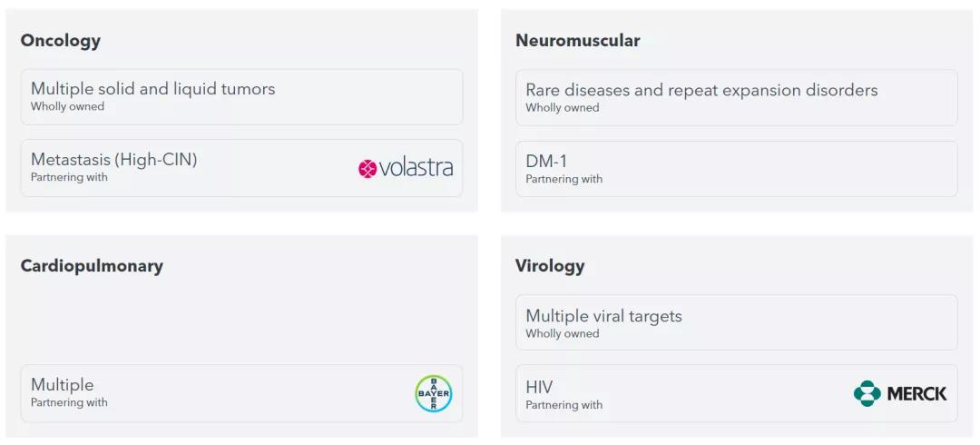Screen dimensions: 980x445
Task: Click the Oncology section heading
Action: [x=61, y=41]
